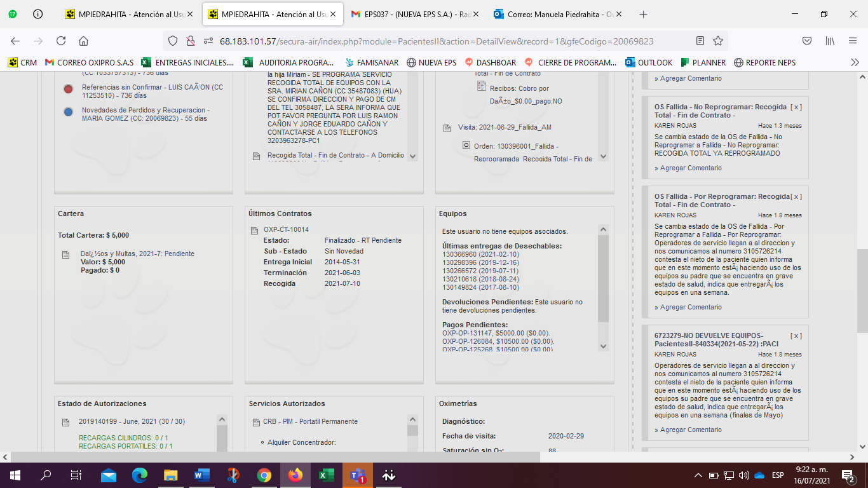Open the REPORTE NEPS bookmark
This screenshot has height=488, width=868.
click(x=765, y=62)
